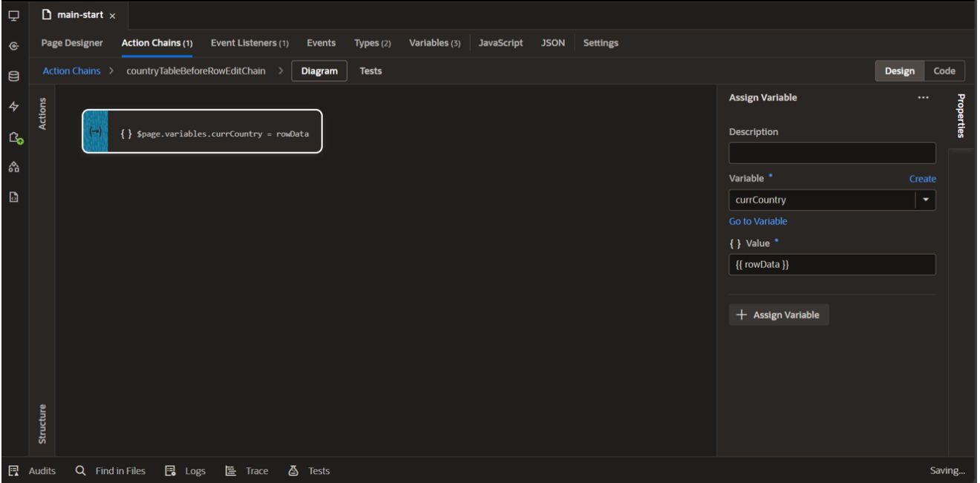Screen dimensions: 980x483
Task: Expand the Actions palette panel
Action: [42, 114]
